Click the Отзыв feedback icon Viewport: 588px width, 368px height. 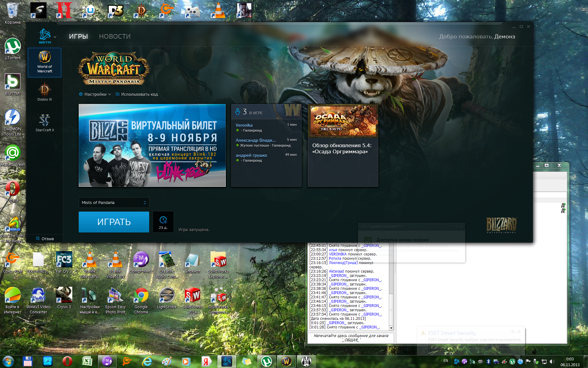(38, 239)
